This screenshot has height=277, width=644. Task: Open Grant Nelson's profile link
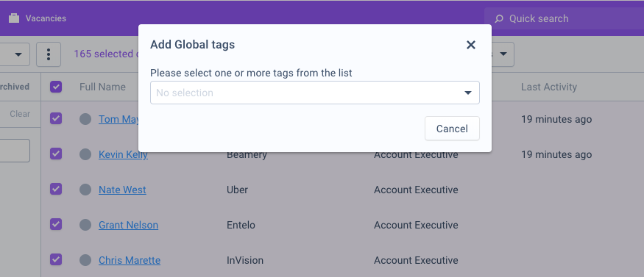(x=128, y=226)
